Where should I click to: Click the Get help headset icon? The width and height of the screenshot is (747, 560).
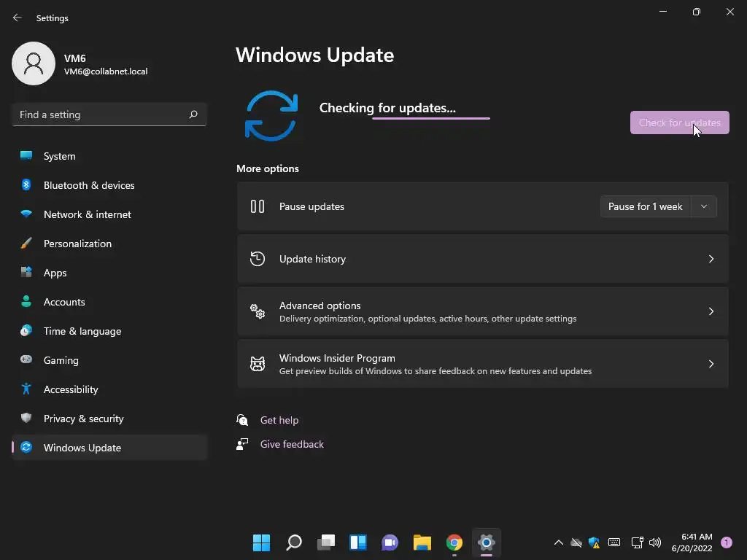click(x=242, y=419)
